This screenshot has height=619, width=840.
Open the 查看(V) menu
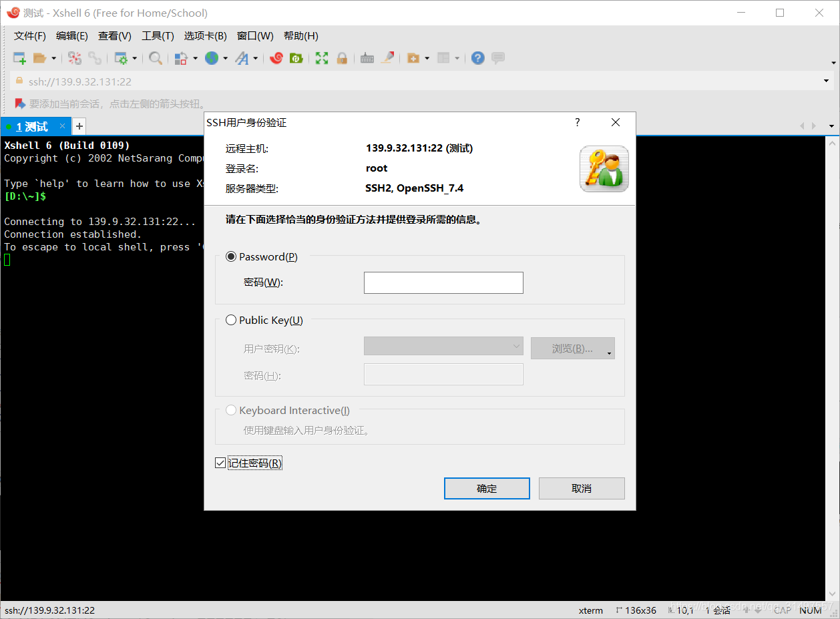(115, 36)
